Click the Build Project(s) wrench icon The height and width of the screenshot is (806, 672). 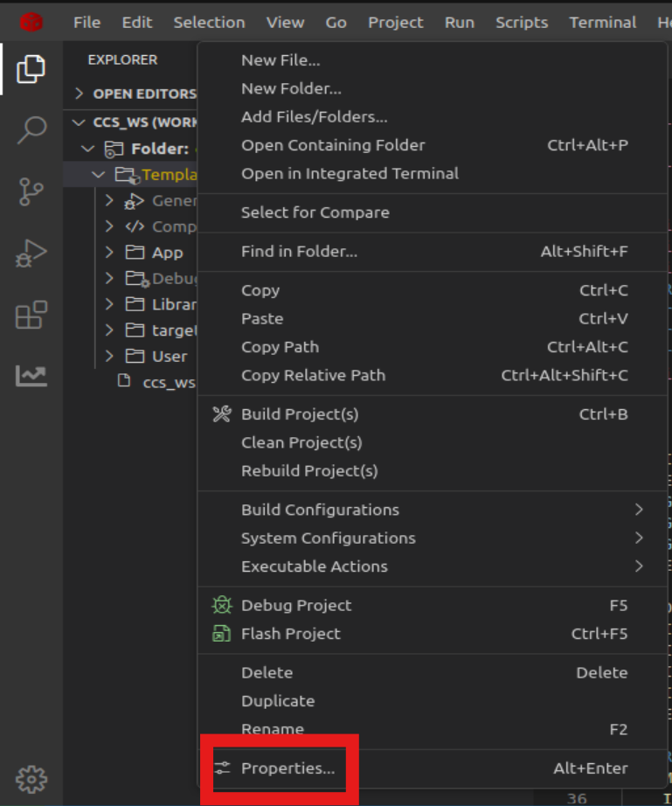tap(222, 413)
